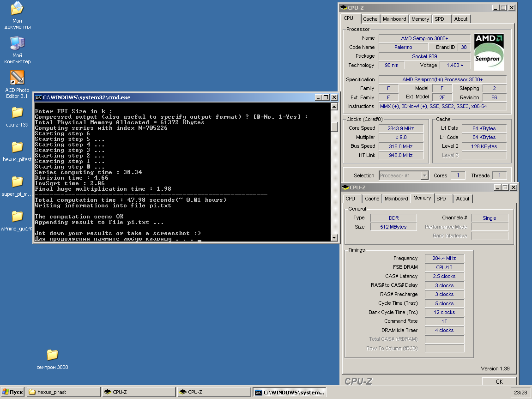Click the CAS# Latency value 2.5 clocks
This screenshot has width=532, height=399.
tap(444, 276)
